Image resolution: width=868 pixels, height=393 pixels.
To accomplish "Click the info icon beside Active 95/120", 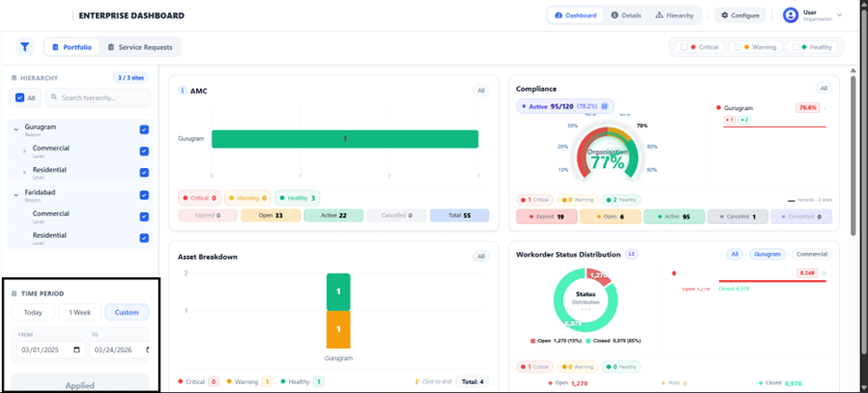I will click(605, 106).
